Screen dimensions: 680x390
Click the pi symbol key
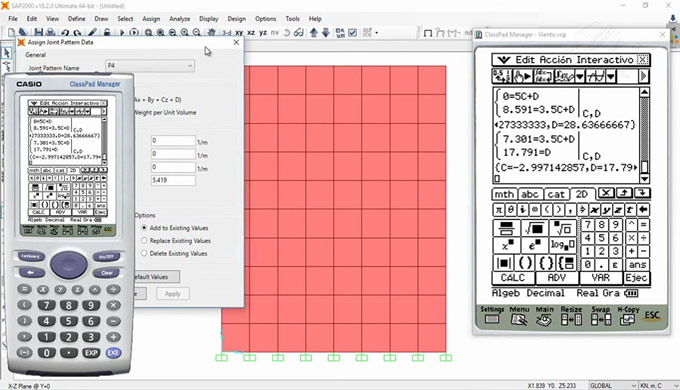click(499, 210)
